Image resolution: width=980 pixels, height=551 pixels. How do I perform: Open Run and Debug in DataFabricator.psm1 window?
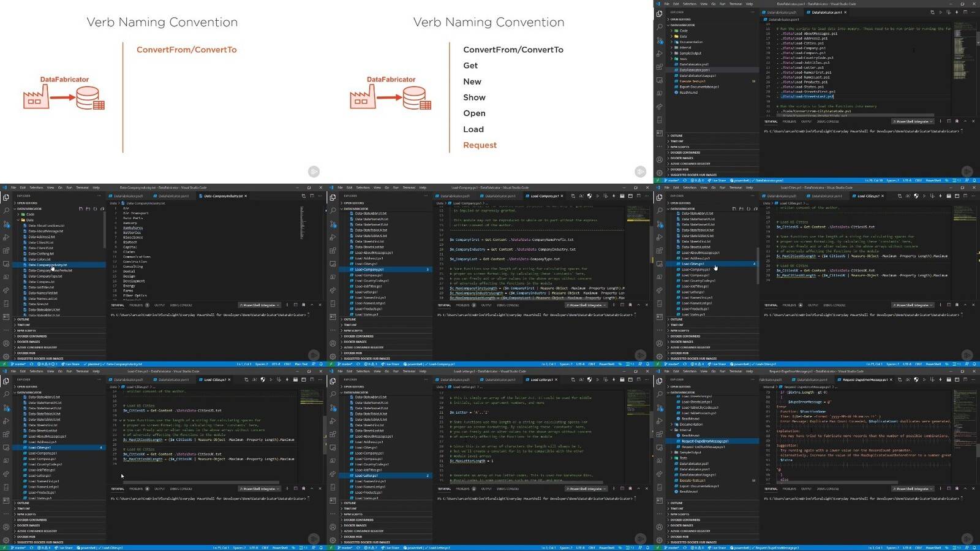[660, 53]
